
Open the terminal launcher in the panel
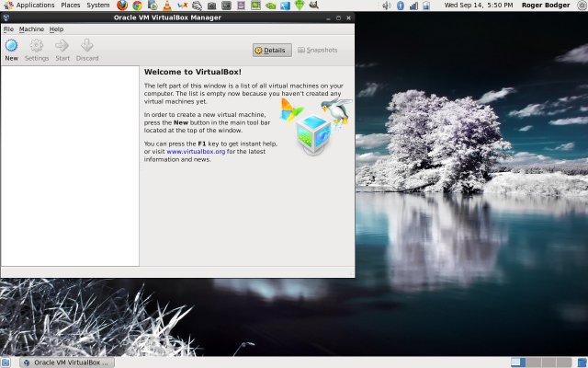pyautogui.click(x=226, y=6)
